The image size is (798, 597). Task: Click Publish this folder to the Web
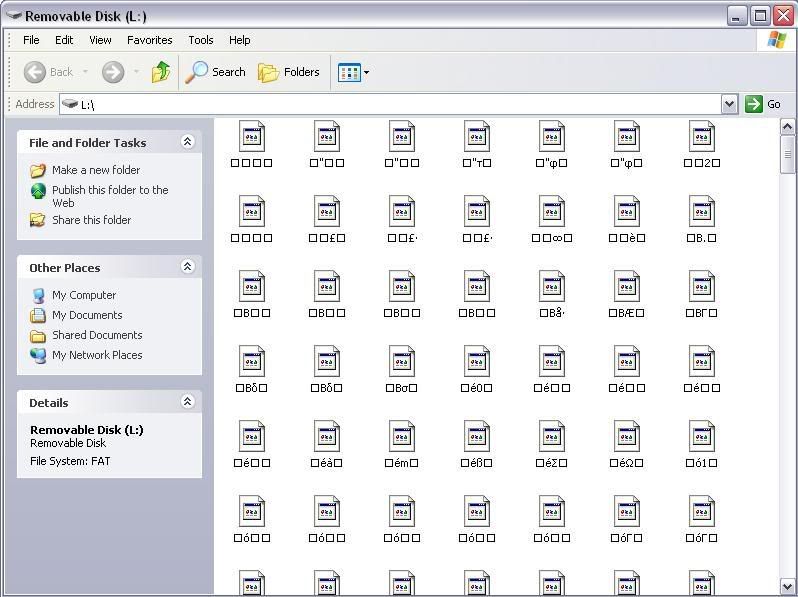click(110, 196)
